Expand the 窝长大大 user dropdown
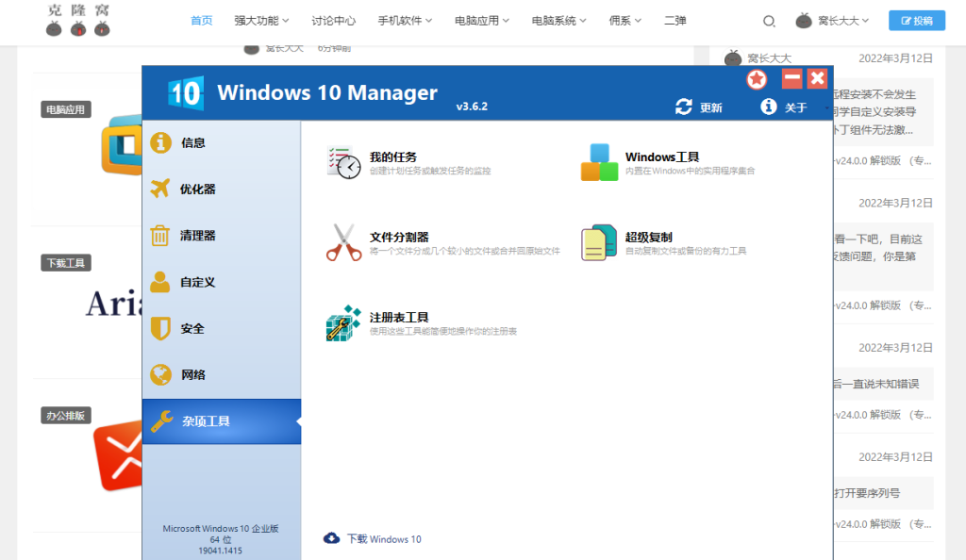The height and width of the screenshot is (560, 966). 843,21
